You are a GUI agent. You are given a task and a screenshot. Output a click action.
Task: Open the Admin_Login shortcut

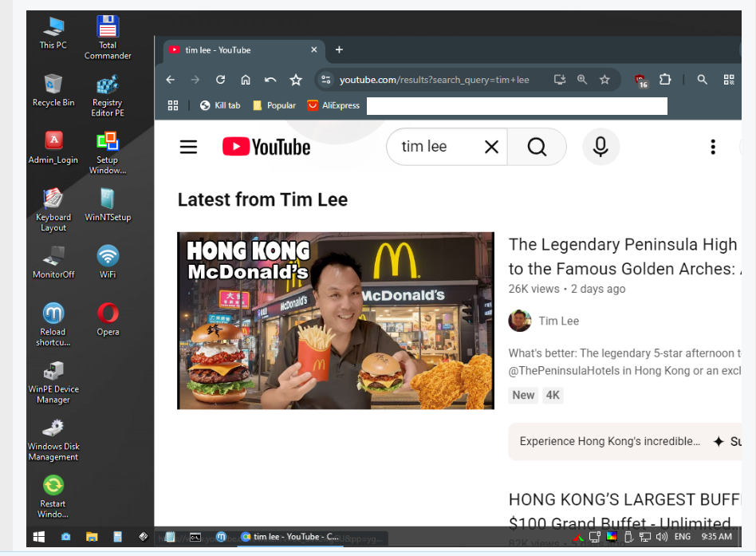[53, 148]
